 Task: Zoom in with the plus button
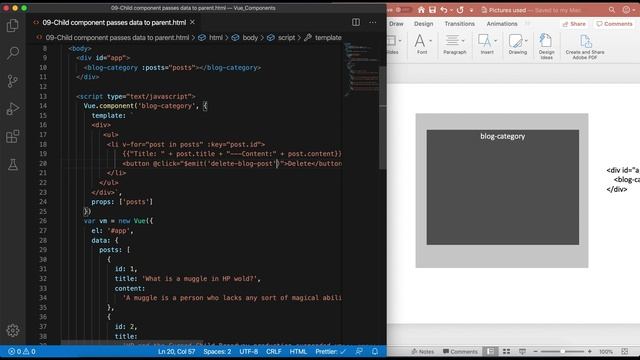click(x=589, y=351)
